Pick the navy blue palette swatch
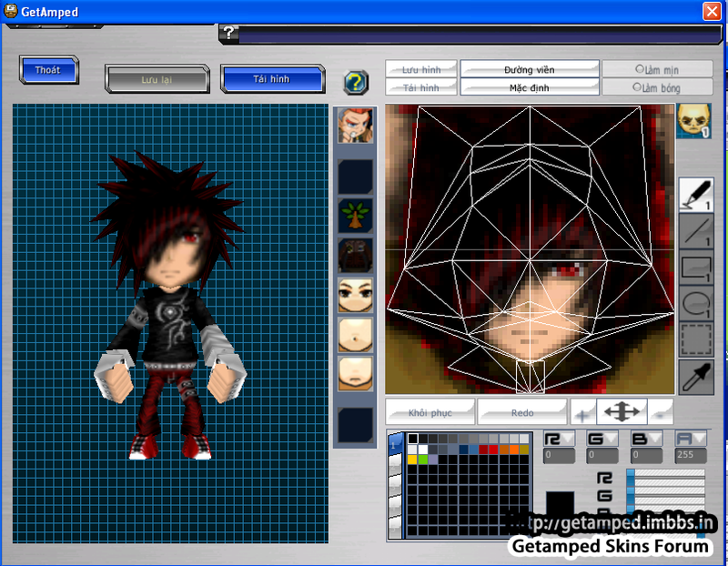Viewport: 728px width, 566px height. coord(463,449)
